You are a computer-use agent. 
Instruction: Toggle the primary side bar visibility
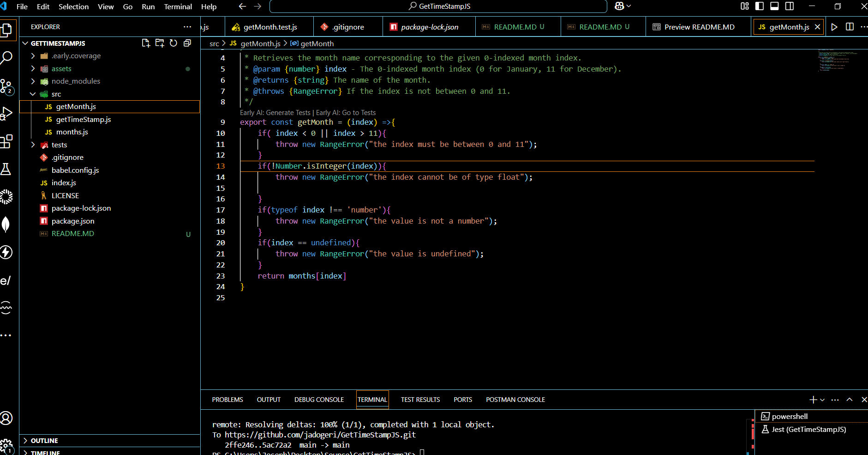760,6
